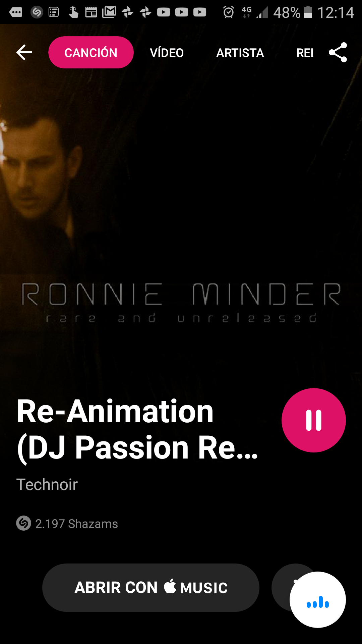Pause the song with pink button
This screenshot has height=644, width=362.
314,420
